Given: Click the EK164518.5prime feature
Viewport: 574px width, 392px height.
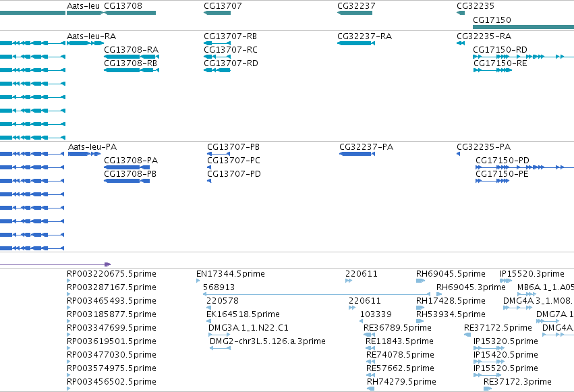Looking at the screenshot, I should point(243,314).
